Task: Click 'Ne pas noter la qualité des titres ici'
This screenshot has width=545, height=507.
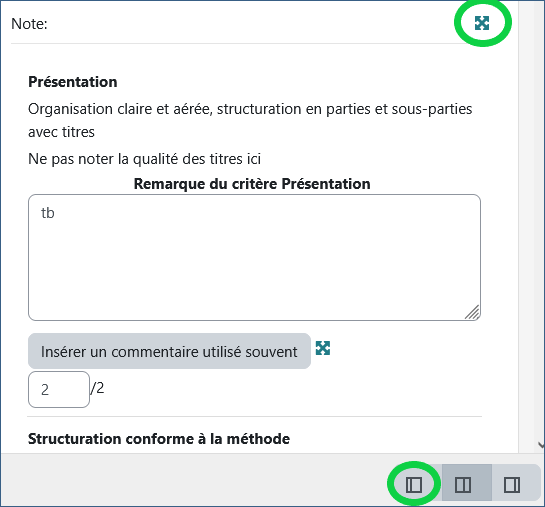Action: 144,159
